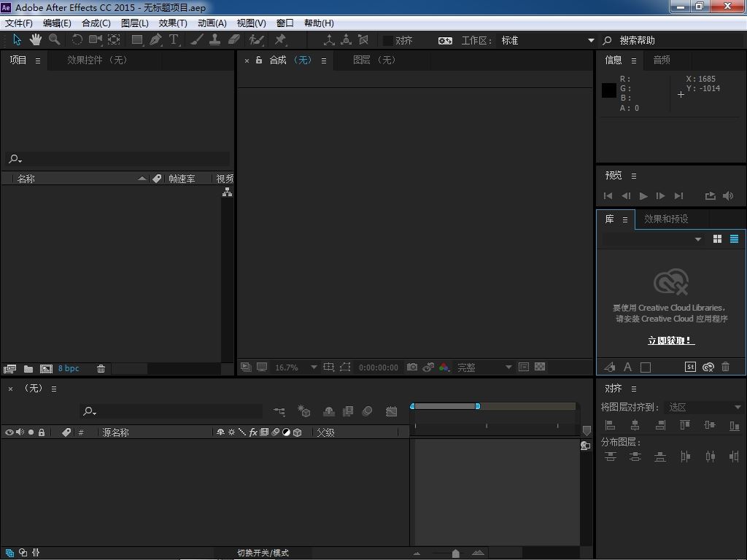The width and height of the screenshot is (747, 560).
Task: Open the library selection dropdown arrow
Action: 698,239
